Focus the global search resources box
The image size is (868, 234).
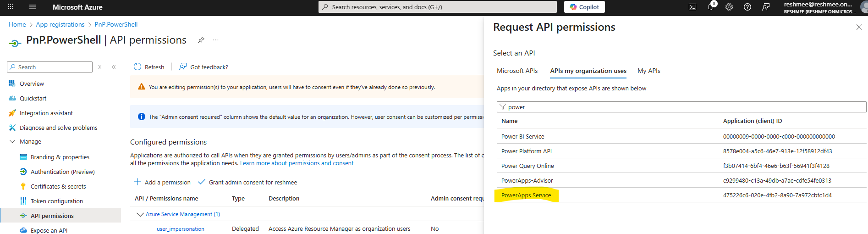click(438, 7)
